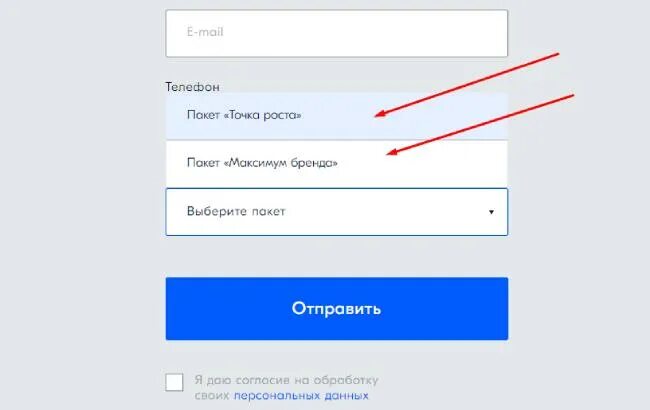Tick the personal data consent checkbox
650x410 pixels.
(x=174, y=382)
